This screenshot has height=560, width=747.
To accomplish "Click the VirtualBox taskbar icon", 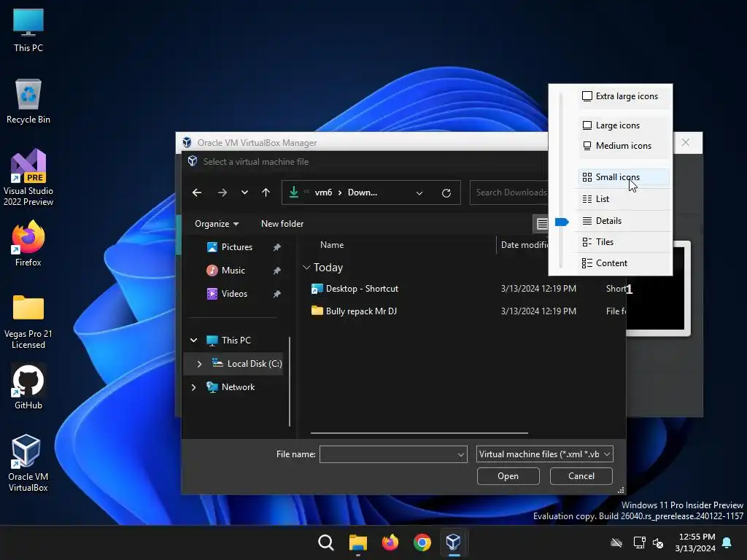I will [x=454, y=542].
